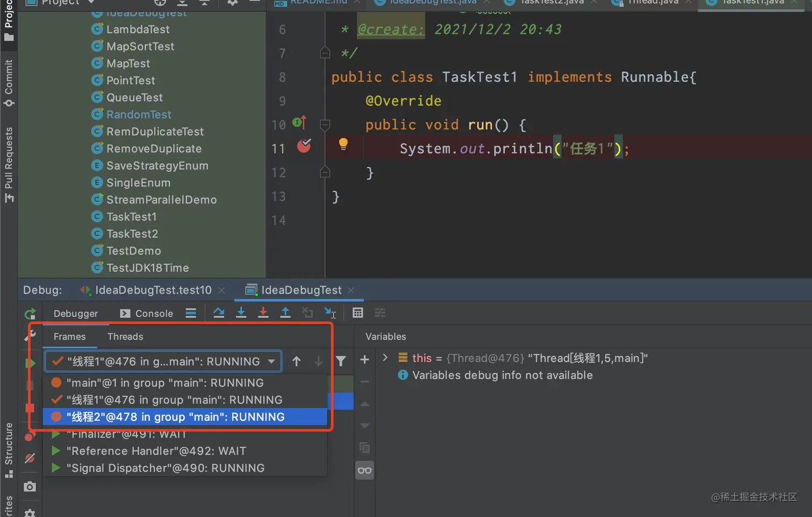Toggle the Structure tool window button
The width and height of the screenshot is (812, 517).
point(9,450)
